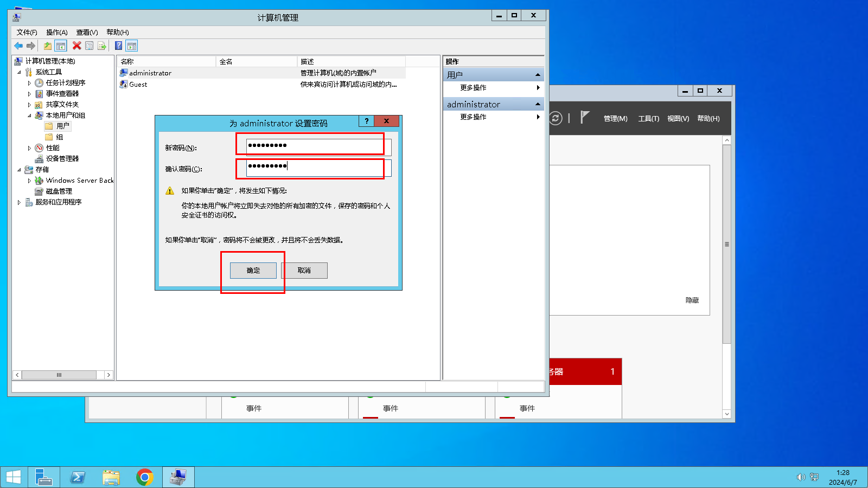Select the 用户 folder in the tree

[63, 126]
